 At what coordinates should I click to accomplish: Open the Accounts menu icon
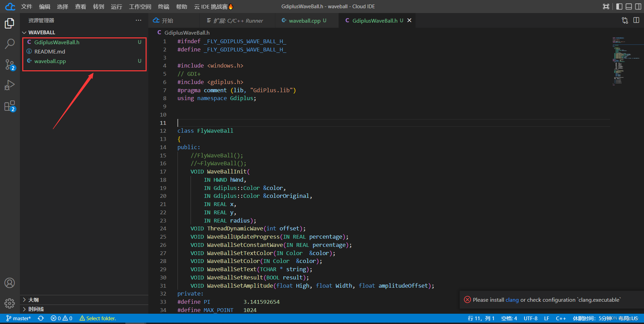click(10, 283)
